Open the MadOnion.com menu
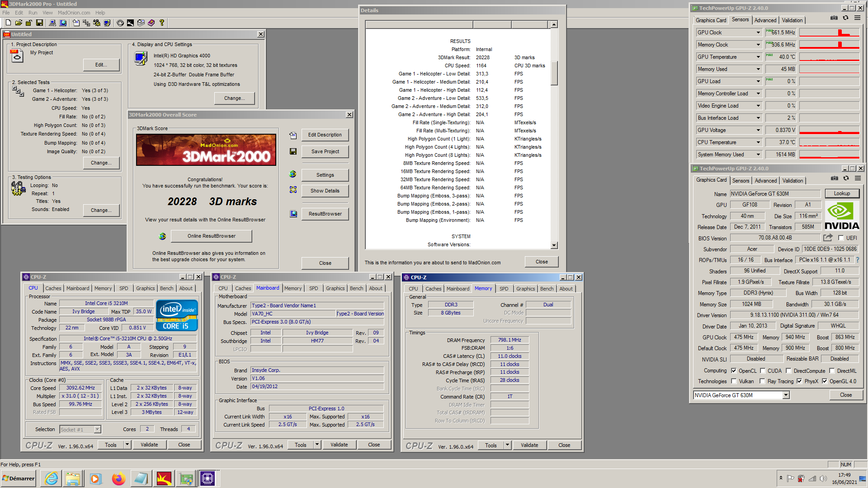 coord(74,13)
